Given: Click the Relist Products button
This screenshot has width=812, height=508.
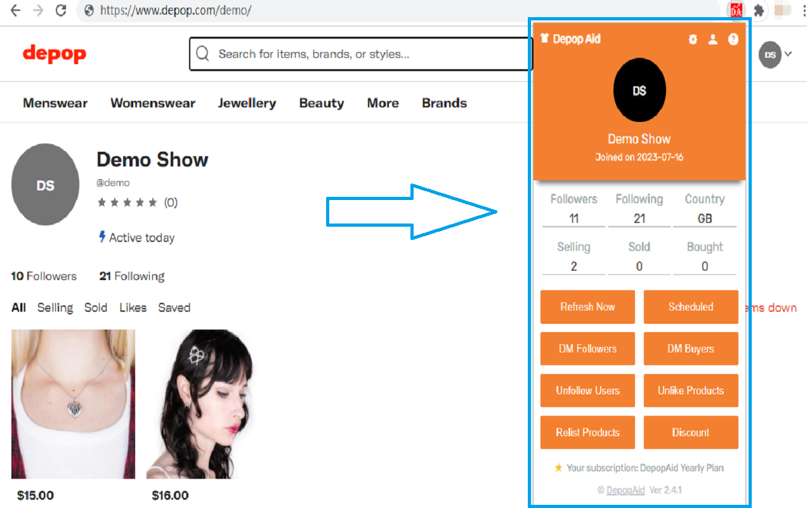Looking at the screenshot, I should coord(587,432).
